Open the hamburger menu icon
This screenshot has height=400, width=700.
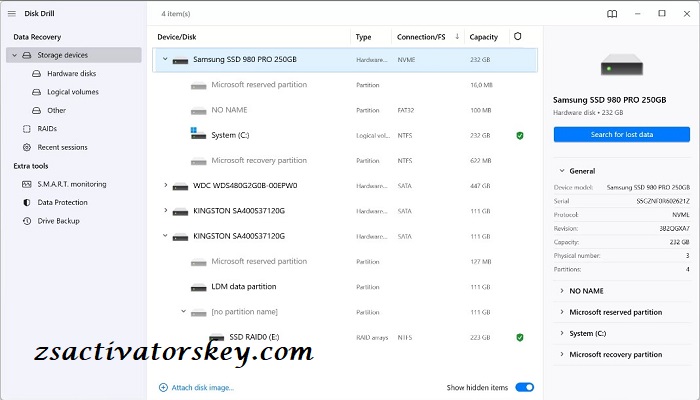coord(12,14)
